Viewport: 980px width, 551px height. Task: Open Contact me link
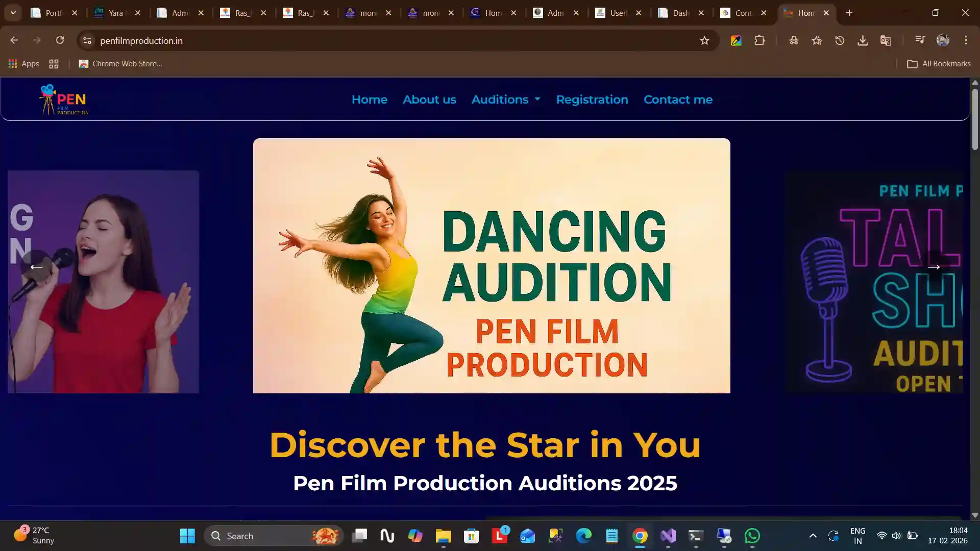pos(677,99)
